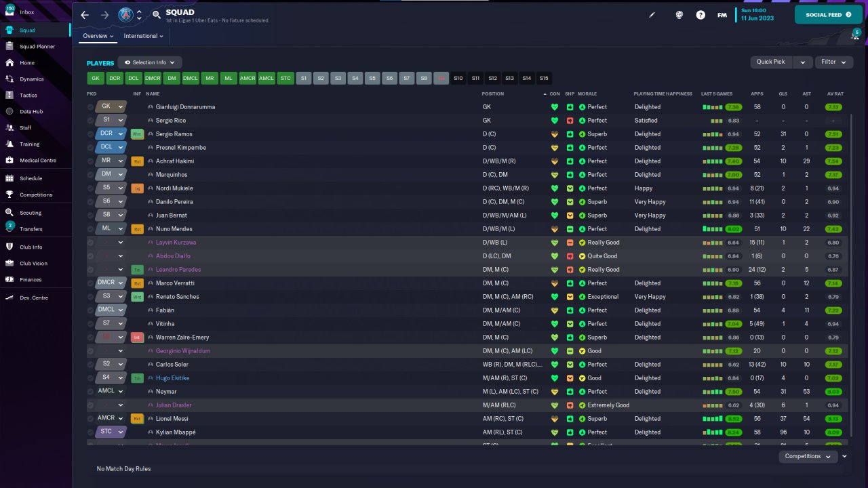Open Club Info in the sidebar menu

tap(31, 247)
